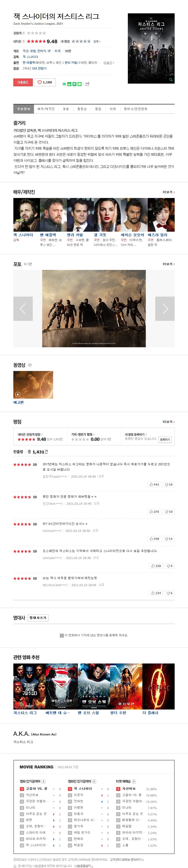188x868 pixels.
Task: Show the next photo with right arrow
Action: coord(165,309)
